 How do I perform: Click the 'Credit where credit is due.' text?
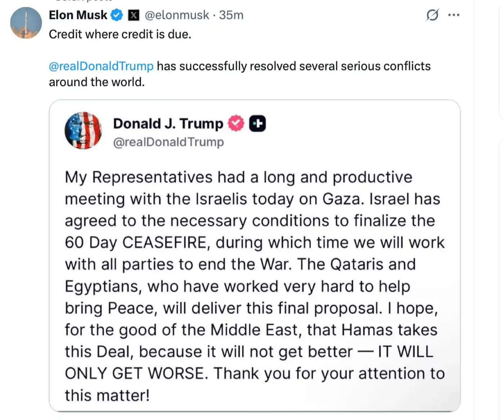(x=120, y=34)
